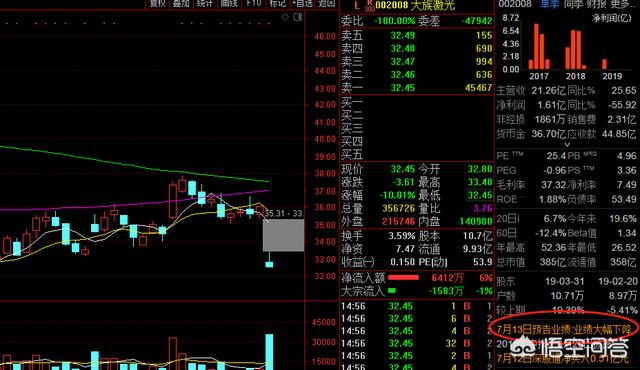This screenshot has height=370, width=640.
Task: Click the panel layout icon beside the diamond
Action: click(298, 17)
